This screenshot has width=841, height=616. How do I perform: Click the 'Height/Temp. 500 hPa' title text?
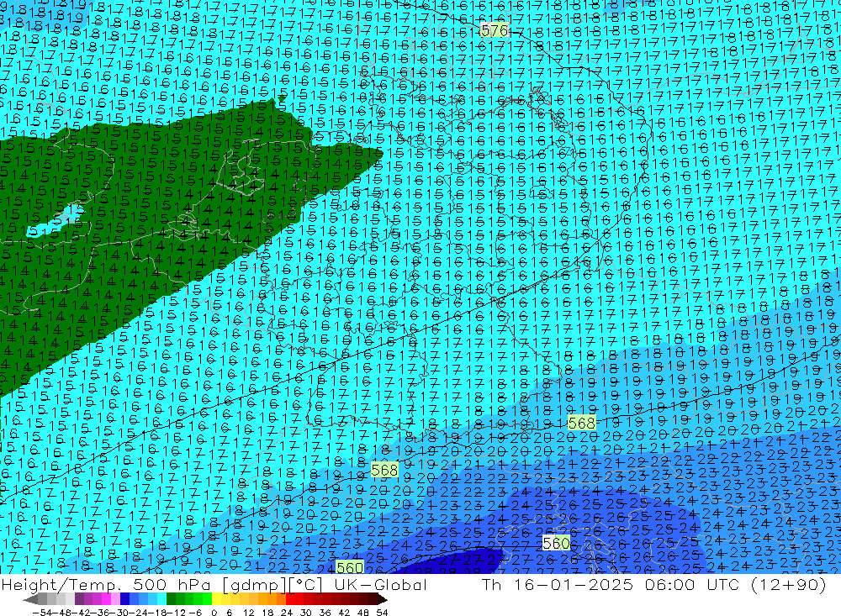click(x=107, y=584)
